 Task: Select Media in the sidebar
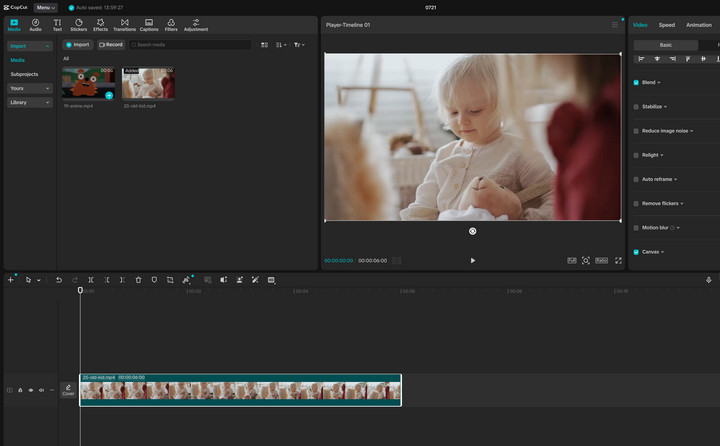(x=17, y=60)
